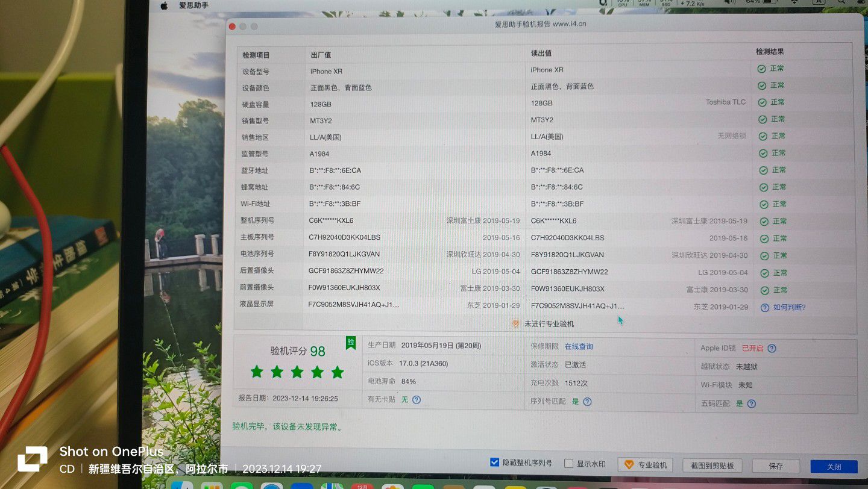Click the green check icon in 销售地区 row

[763, 136]
